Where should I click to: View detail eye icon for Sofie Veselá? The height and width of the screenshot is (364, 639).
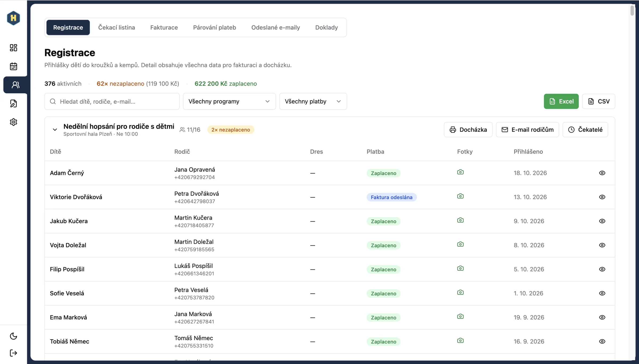(x=602, y=293)
